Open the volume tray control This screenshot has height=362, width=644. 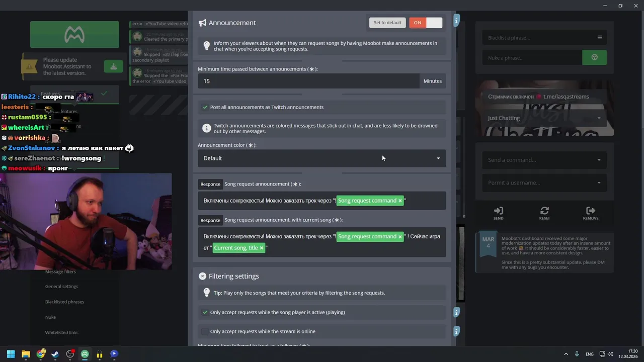(610, 354)
